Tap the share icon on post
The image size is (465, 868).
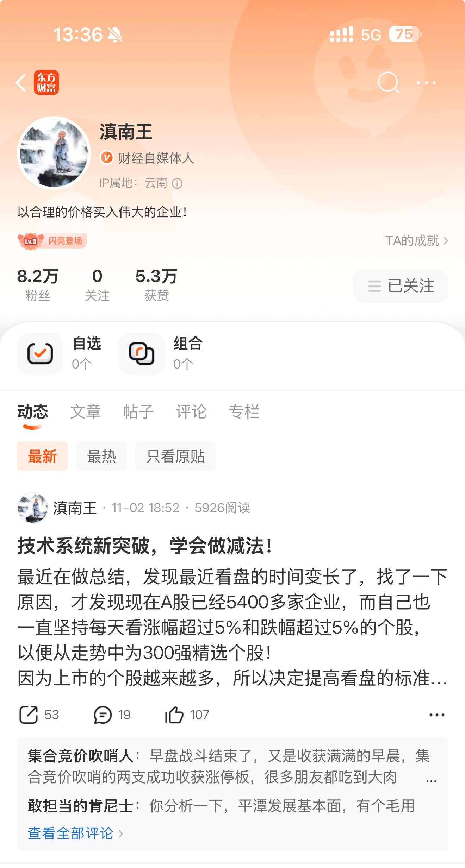click(x=29, y=715)
